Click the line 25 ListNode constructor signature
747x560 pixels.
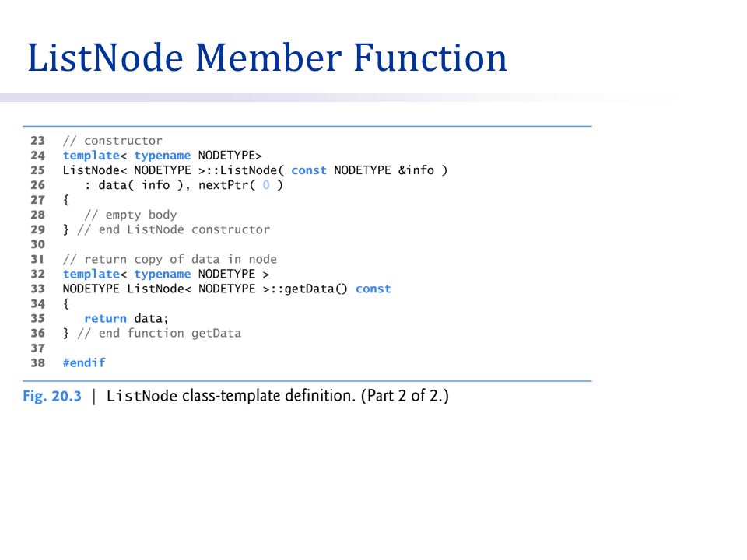click(x=255, y=170)
